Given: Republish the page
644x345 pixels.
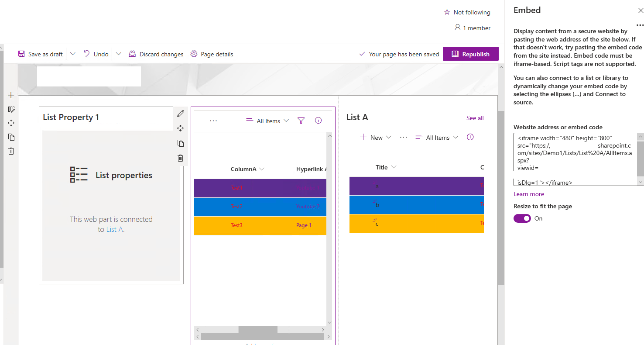Looking at the screenshot, I should pos(471,54).
